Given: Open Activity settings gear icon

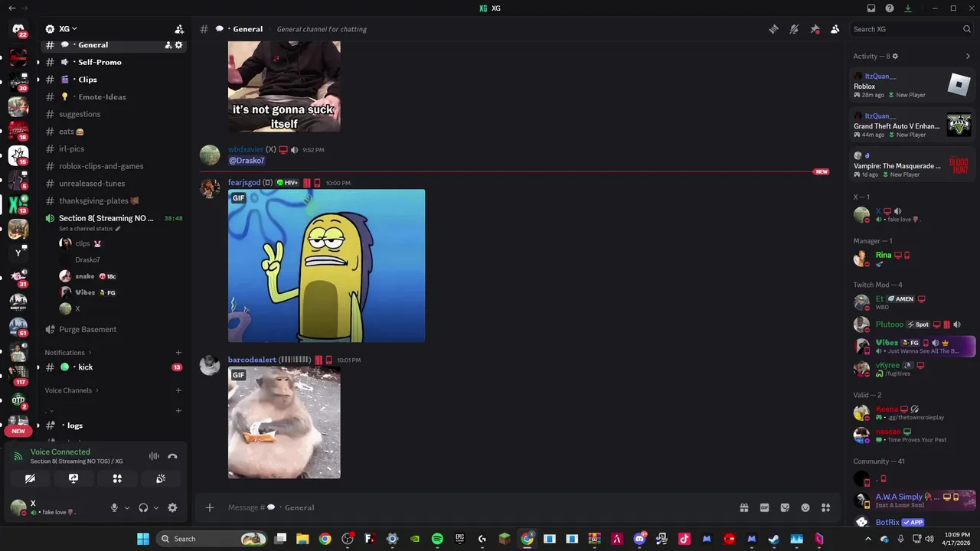Looking at the screenshot, I should [895, 56].
